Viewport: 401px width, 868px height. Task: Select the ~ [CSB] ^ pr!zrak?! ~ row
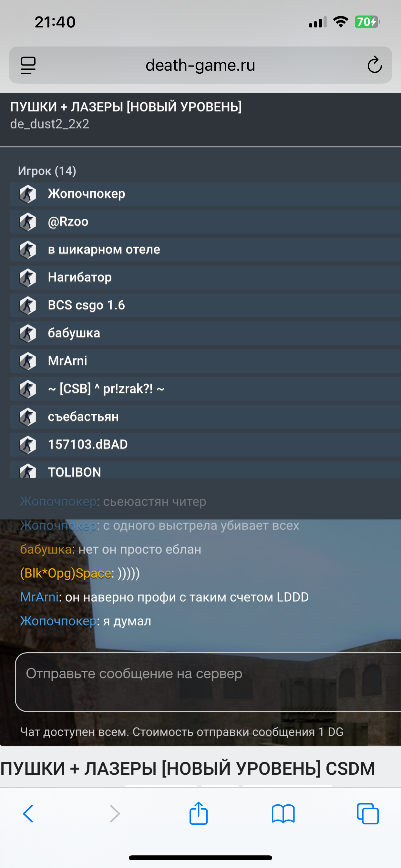[x=206, y=389]
